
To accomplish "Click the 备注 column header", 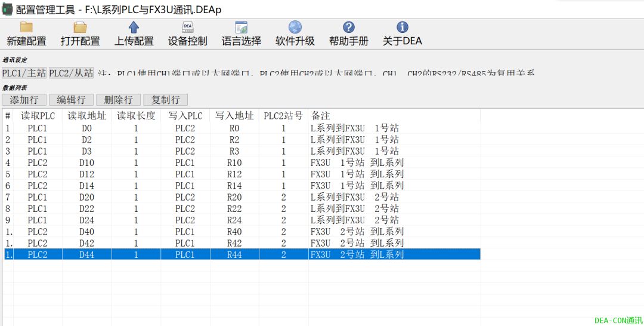I will 394,116.
